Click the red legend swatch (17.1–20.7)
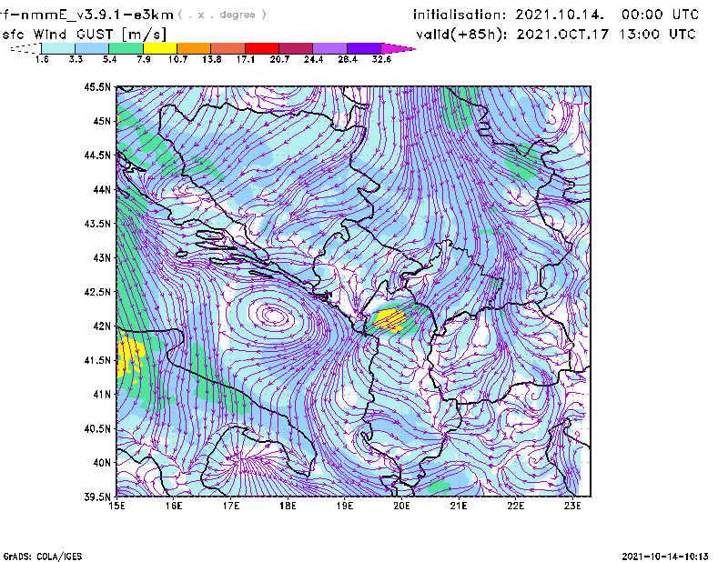This screenshot has height=562, width=728. [x=262, y=48]
